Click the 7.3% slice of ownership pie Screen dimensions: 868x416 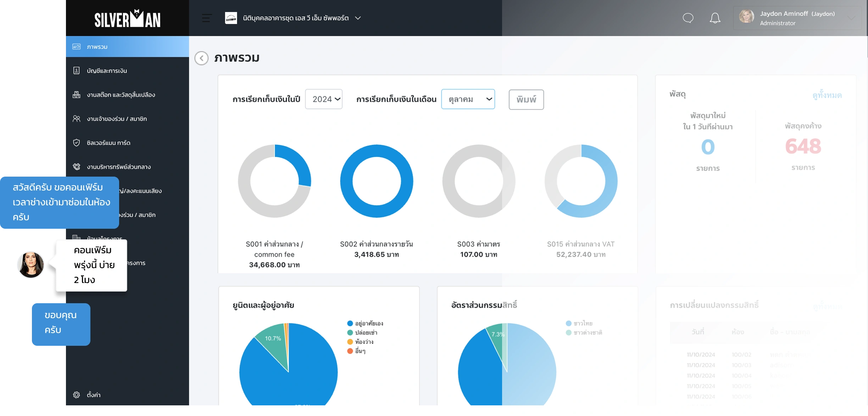[498, 334]
